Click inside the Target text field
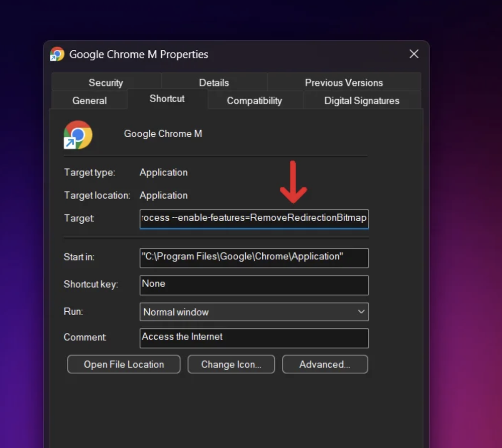Image resolution: width=502 pixels, height=448 pixels. click(254, 219)
